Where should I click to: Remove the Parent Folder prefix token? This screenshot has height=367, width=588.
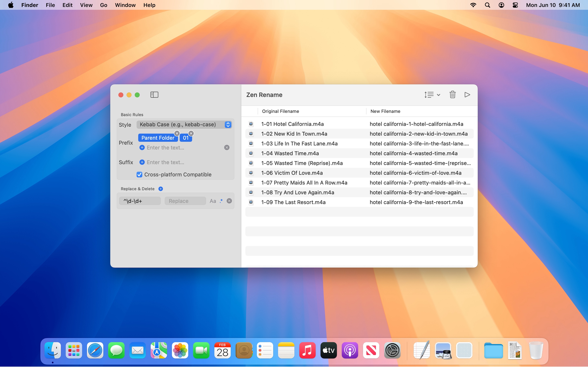click(x=177, y=133)
